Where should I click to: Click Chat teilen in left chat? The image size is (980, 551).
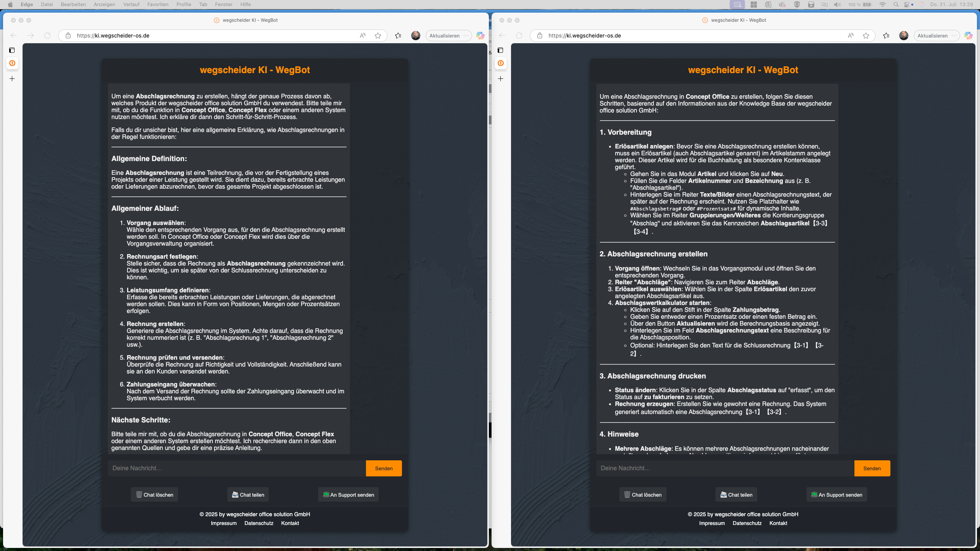(x=248, y=495)
